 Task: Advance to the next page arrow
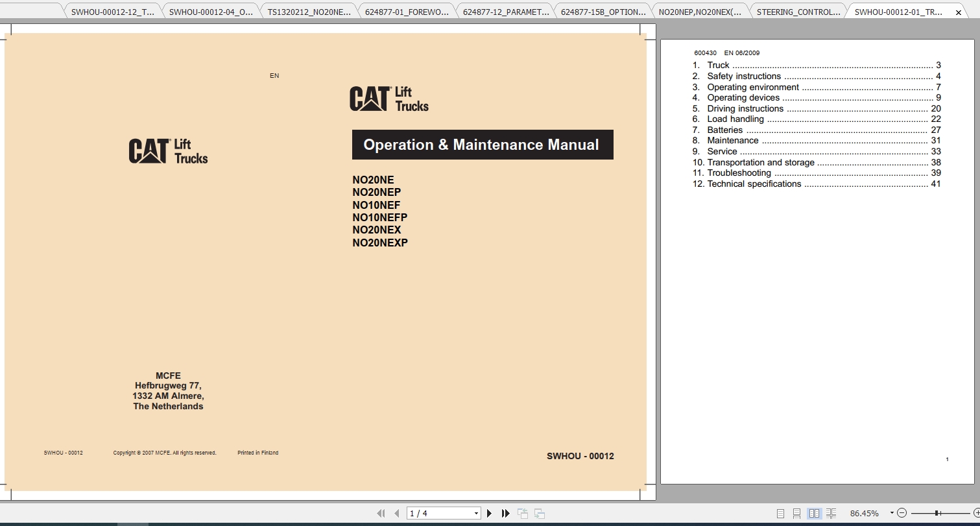pyautogui.click(x=489, y=512)
